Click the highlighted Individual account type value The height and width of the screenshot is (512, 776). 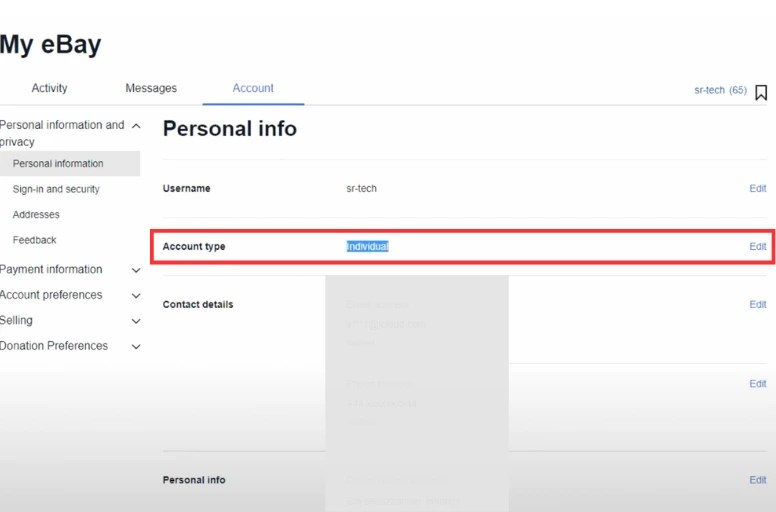(367, 246)
